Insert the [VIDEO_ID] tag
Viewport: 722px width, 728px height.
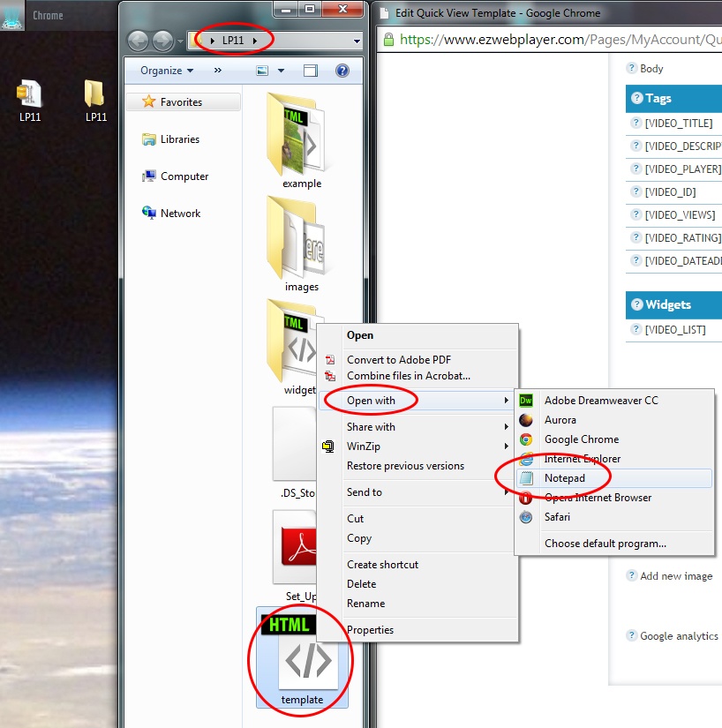pyautogui.click(x=670, y=192)
